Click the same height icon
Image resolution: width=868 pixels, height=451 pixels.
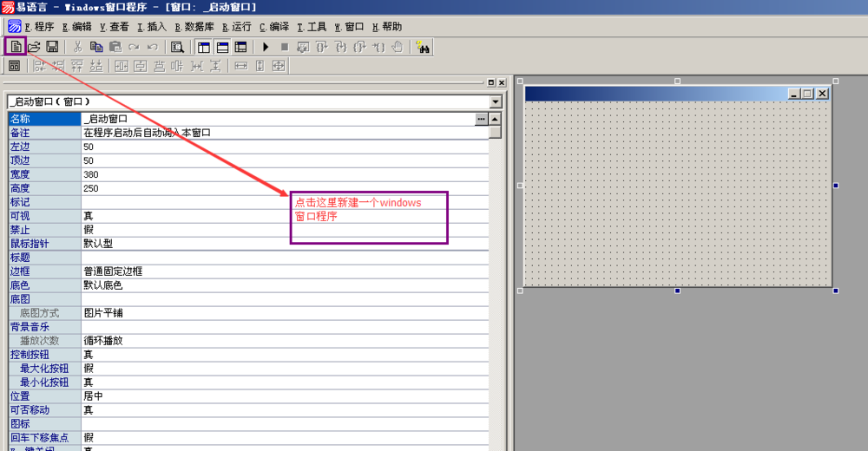(260, 66)
